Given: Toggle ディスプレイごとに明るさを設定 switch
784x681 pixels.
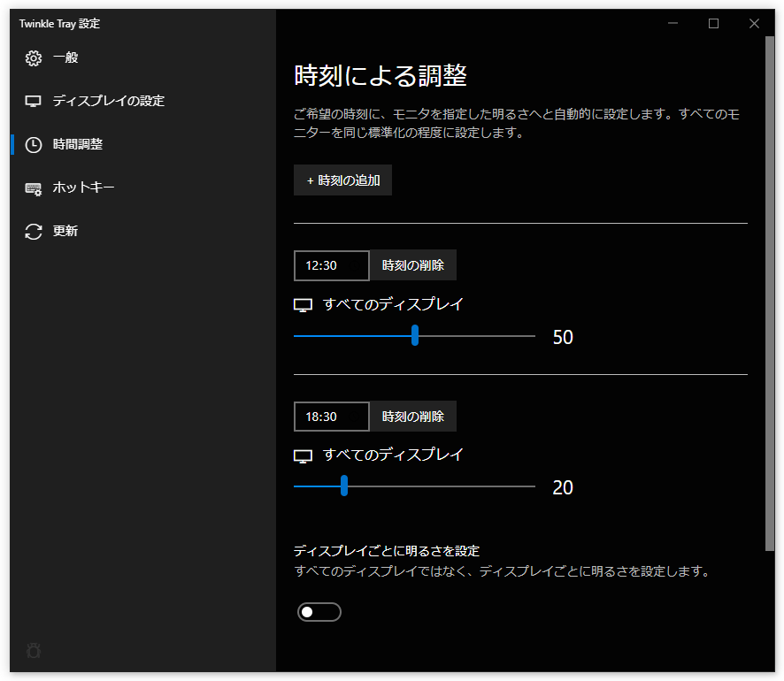Looking at the screenshot, I should [x=319, y=612].
